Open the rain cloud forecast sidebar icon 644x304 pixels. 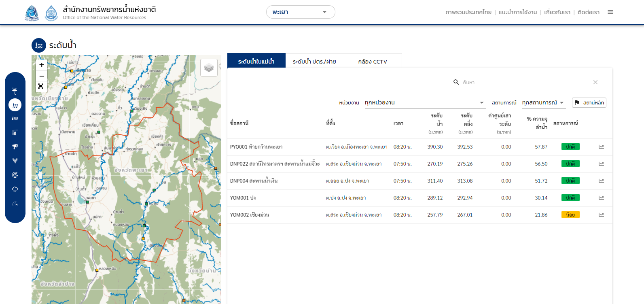tap(15, 189)
